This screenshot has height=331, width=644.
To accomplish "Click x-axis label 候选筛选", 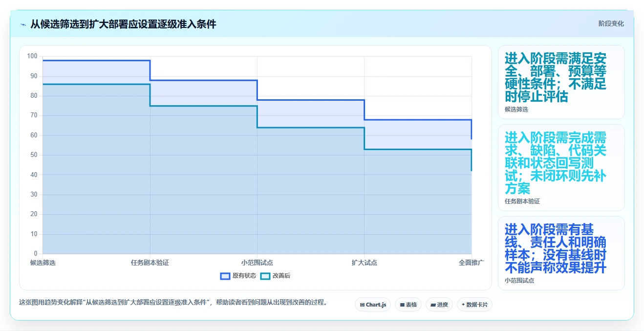I will 43,263.
